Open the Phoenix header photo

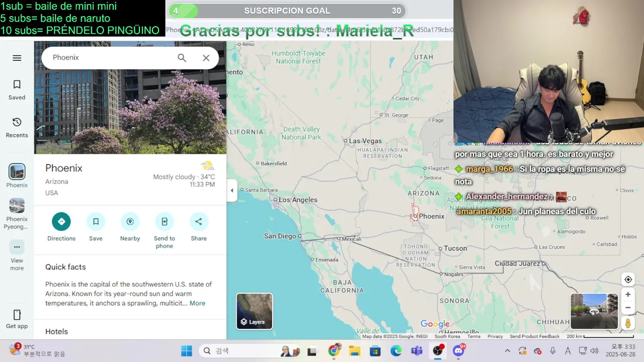(x=130, y=112)
